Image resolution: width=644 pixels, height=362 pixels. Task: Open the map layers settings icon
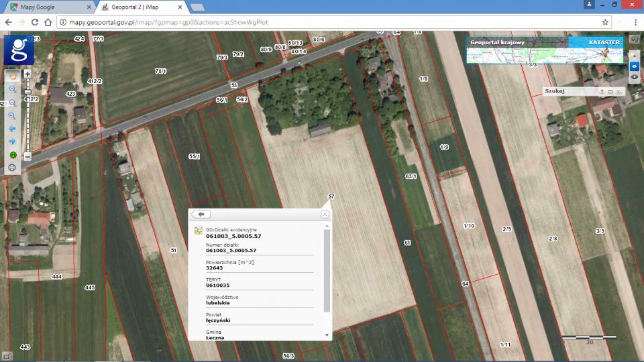(x=635, y=39)
